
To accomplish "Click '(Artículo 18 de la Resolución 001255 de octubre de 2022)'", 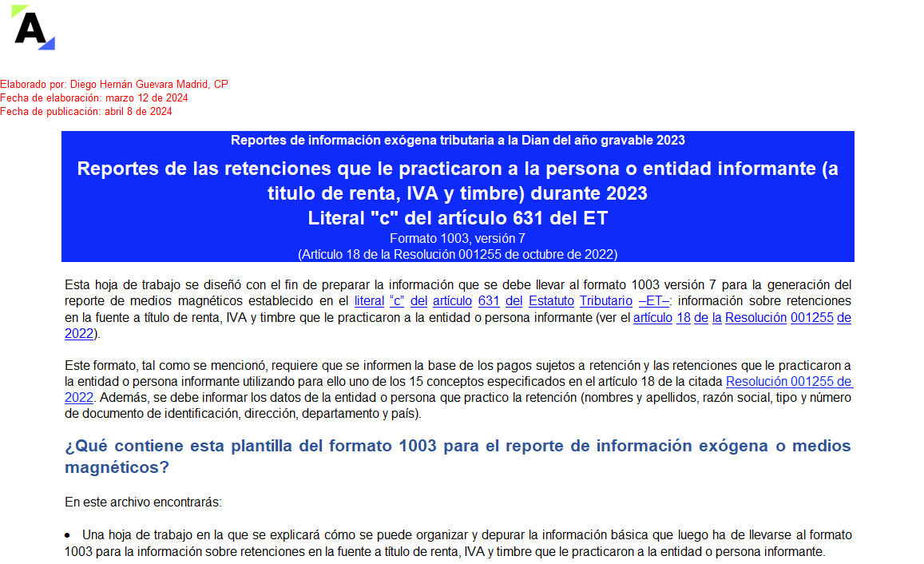I will click(458, 255).
